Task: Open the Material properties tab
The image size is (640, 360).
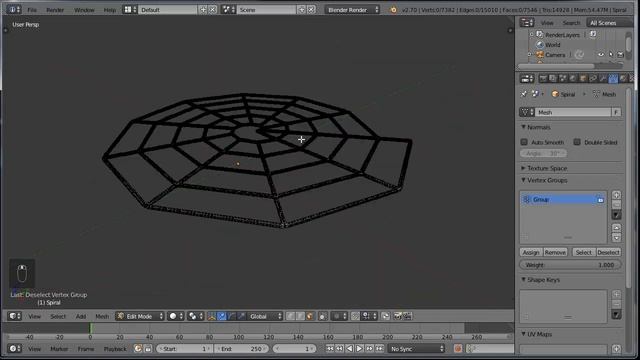Action: [623, 78]
